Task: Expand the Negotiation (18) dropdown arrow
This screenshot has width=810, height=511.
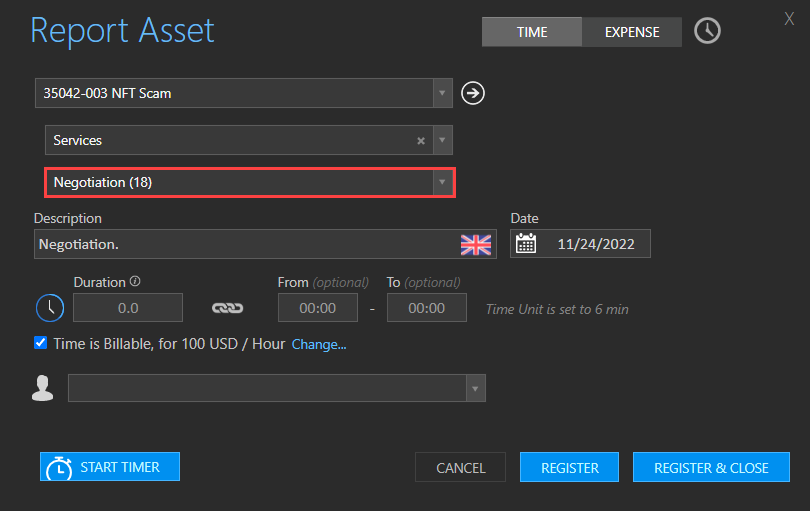Action: (x=442, y=182)
